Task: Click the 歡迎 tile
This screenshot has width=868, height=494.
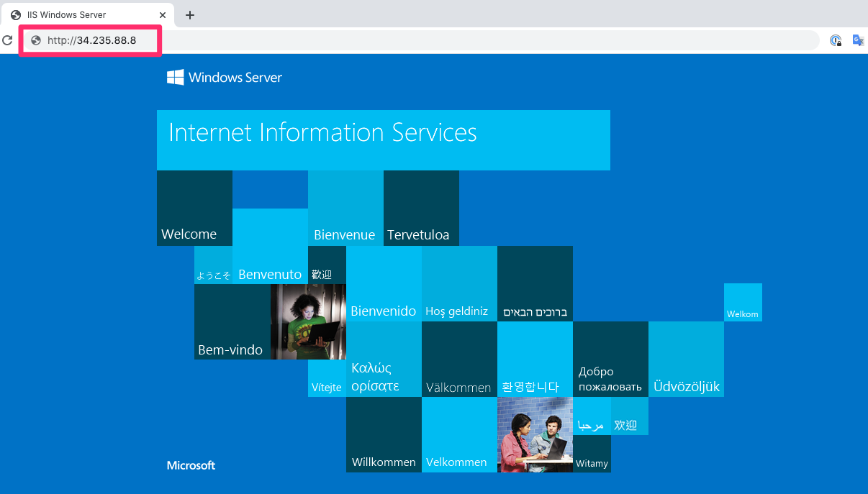Action: pyautogui.click(x=327, y=265)
